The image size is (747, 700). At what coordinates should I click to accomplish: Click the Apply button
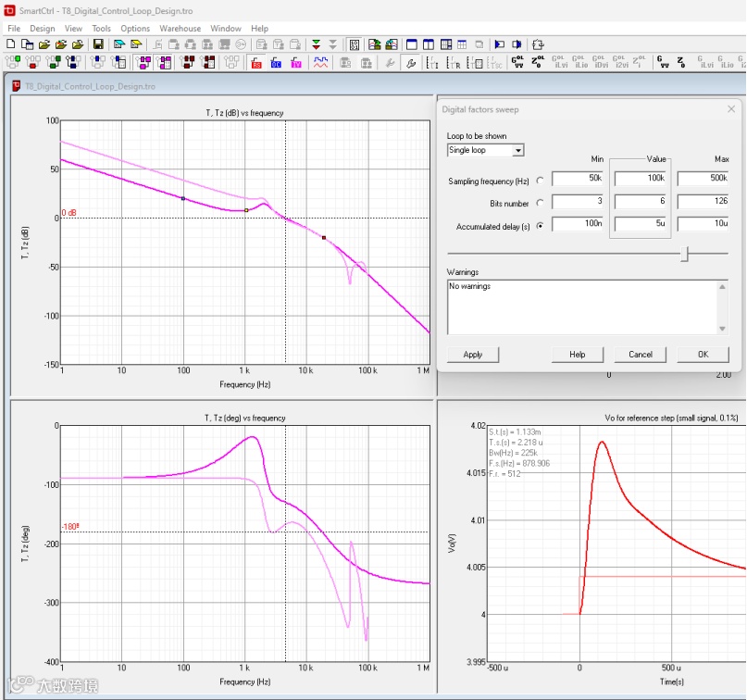pos(473,355)
